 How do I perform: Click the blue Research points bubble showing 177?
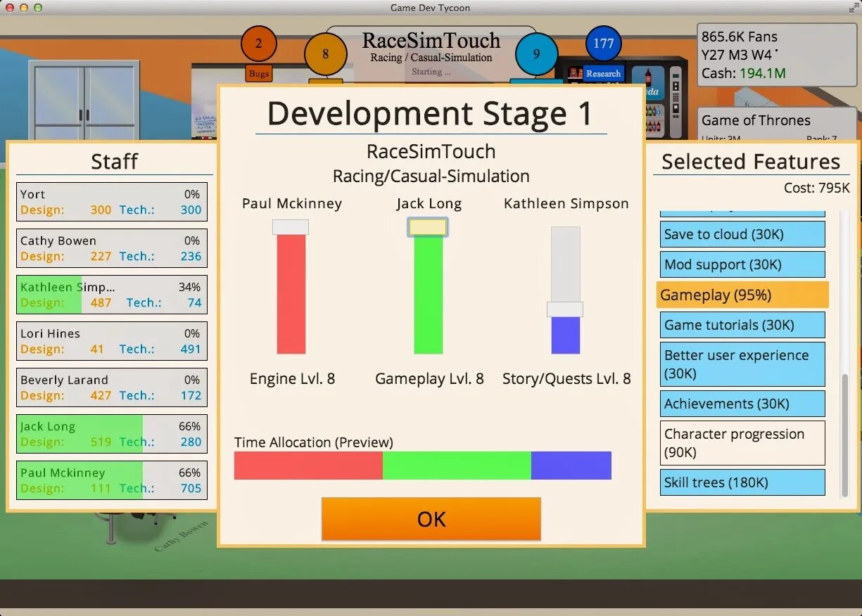click(603, 44)
